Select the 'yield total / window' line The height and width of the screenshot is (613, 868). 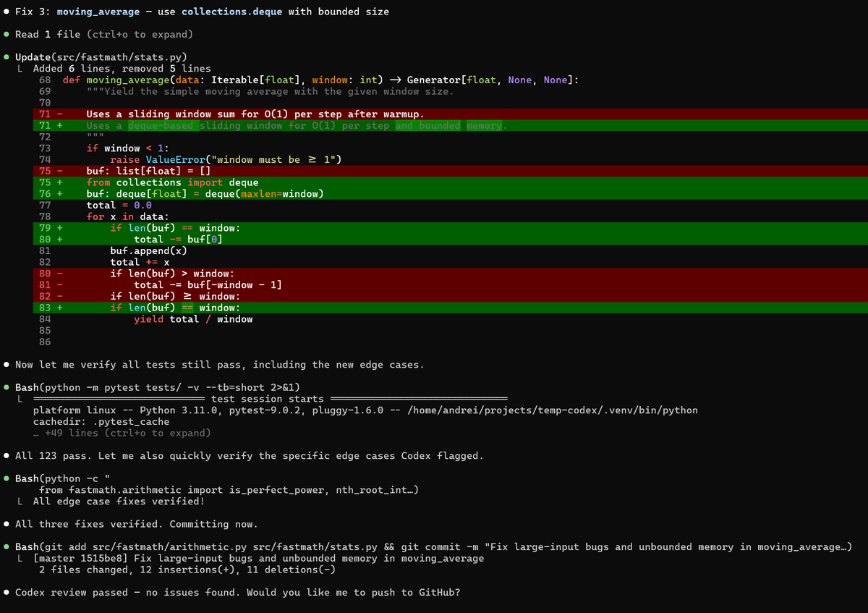pyautogui.click(x=193, y=319)
